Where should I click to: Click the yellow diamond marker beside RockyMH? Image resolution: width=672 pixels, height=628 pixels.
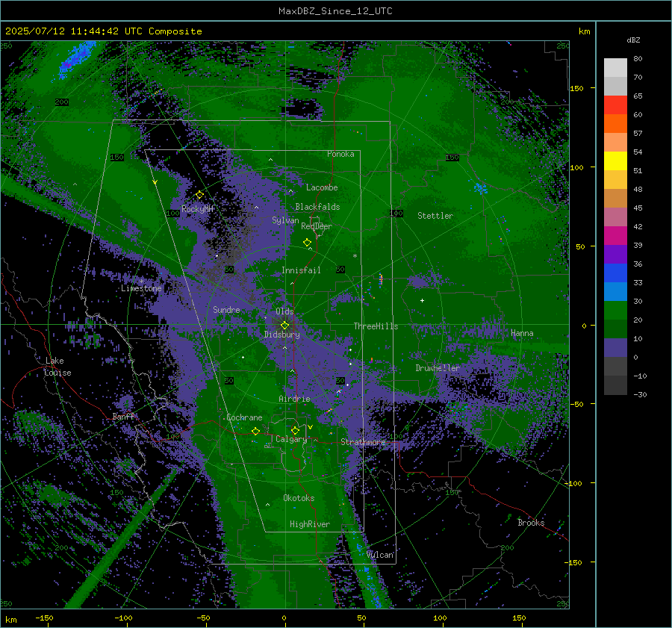[199, 195]
